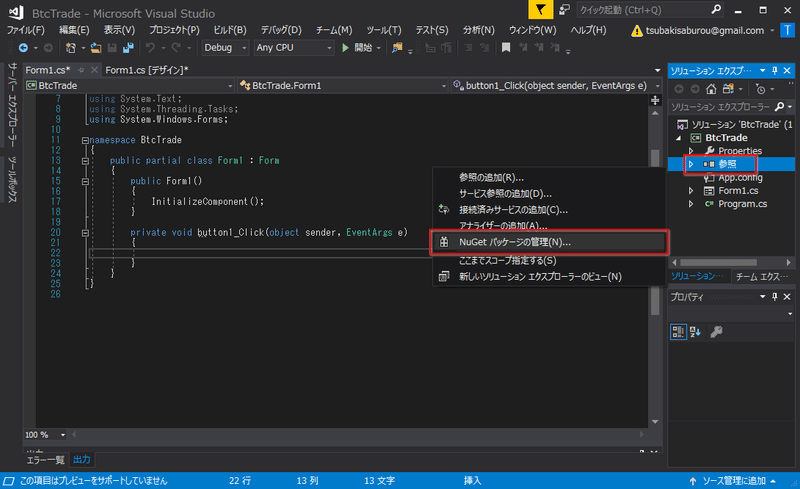Select サービス参照の追加(D)... context menu entry
The image size is (800, 489).
(x=549, y=194)
